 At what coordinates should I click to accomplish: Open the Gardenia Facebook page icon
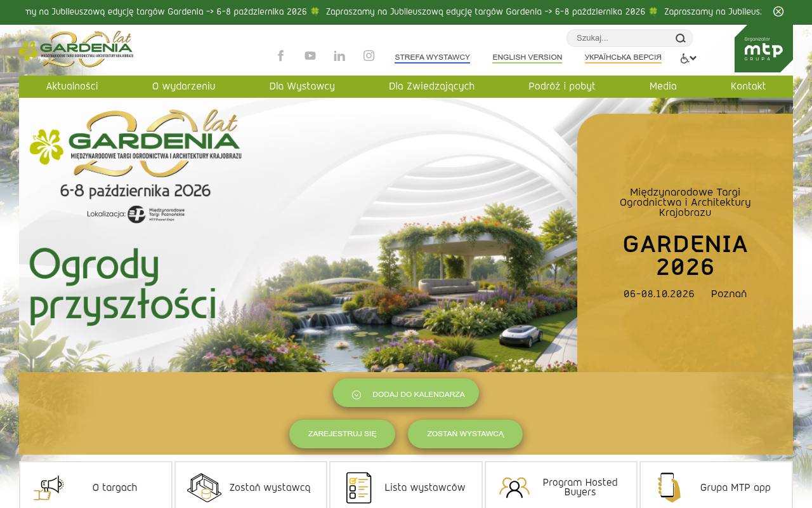(280, 56)
